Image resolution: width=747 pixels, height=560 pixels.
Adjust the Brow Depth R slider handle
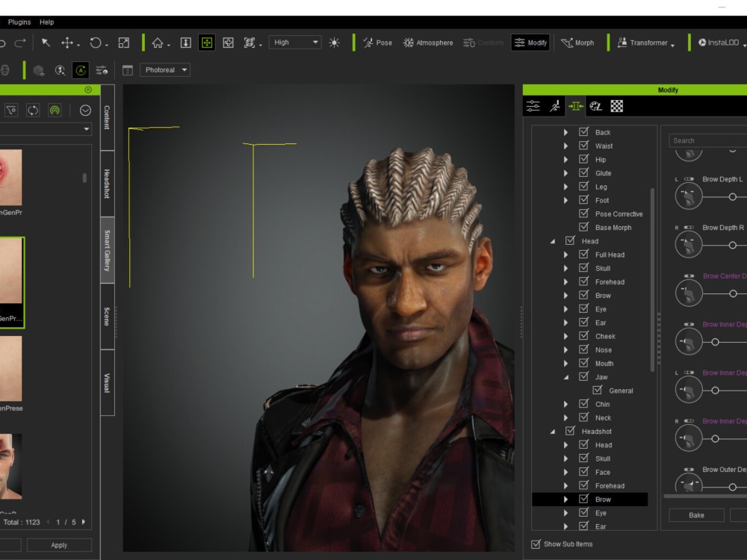733,245
